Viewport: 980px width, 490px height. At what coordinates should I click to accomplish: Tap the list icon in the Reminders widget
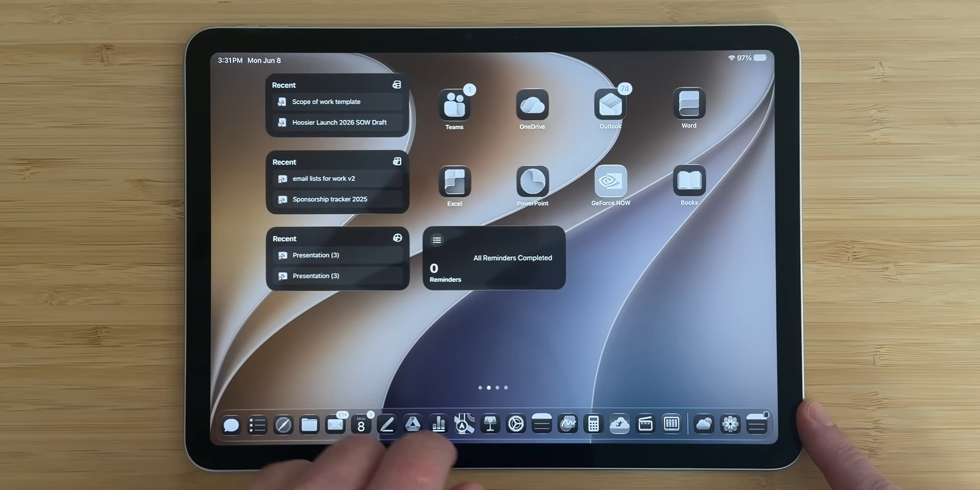coord(437,240)
